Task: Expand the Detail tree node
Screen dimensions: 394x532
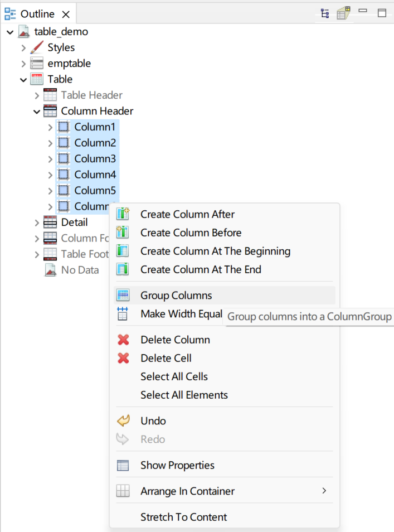Action: pyautogui.click(x=37, y=222)
